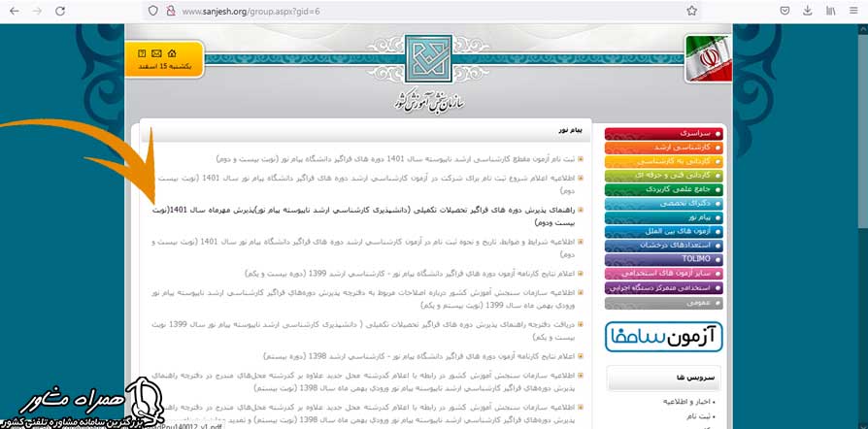
Task: Open the آزمون های بین الملل item
Action: 664,232
